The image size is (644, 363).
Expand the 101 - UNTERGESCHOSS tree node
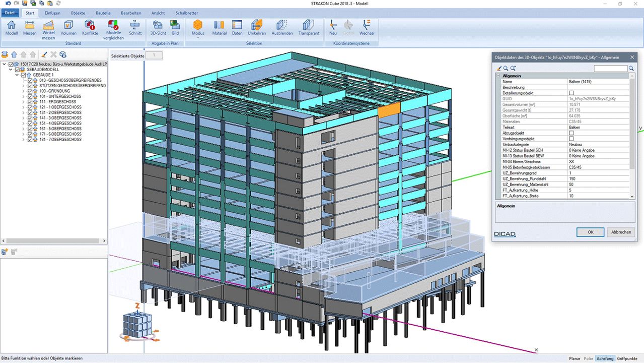[x=23, y=97]
